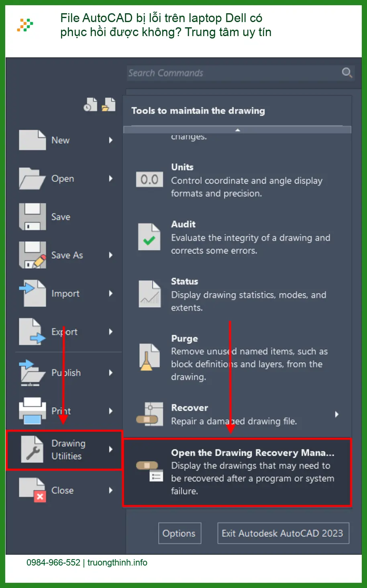This screenshot has width=367, height=588.
Task: Click the Drawing Recovery Manager icon
Action: click(149, 471)
